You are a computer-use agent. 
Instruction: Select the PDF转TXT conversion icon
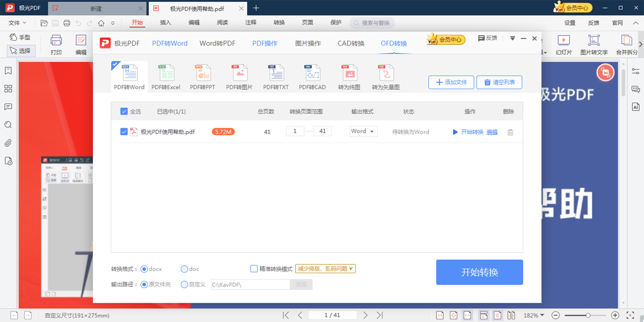[x=276, y=77]
